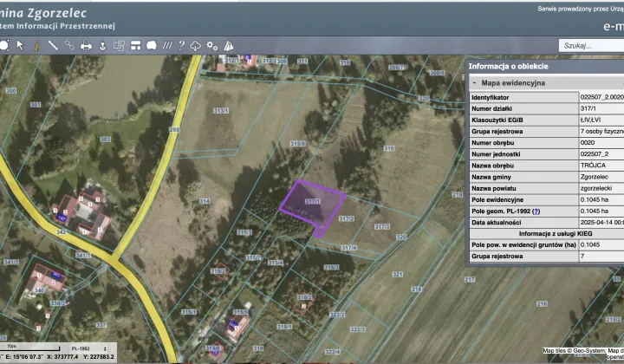Click the speech bubble icon
The height and width of the screenshot is (364, 624).
[150, 45]
